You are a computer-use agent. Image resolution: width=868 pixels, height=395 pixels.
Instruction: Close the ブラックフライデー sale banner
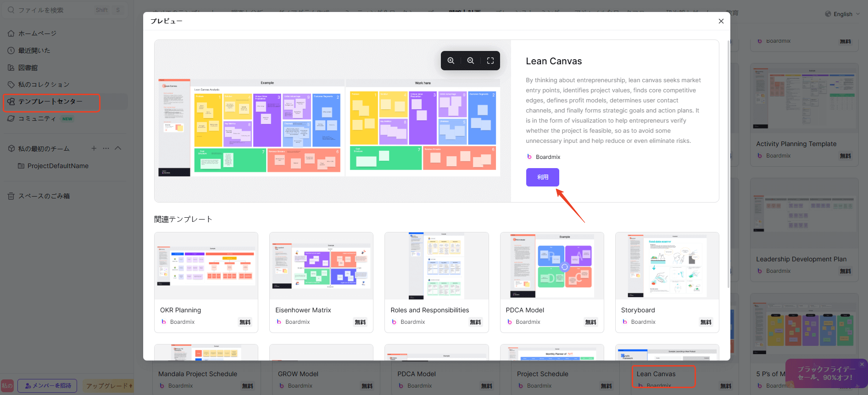tap(862, 364)
